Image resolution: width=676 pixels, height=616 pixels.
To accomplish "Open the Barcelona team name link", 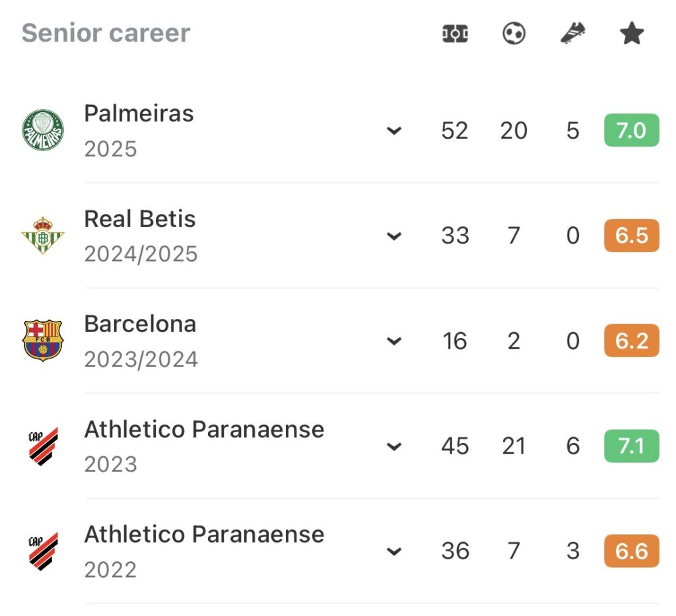I will coord(140,324).
